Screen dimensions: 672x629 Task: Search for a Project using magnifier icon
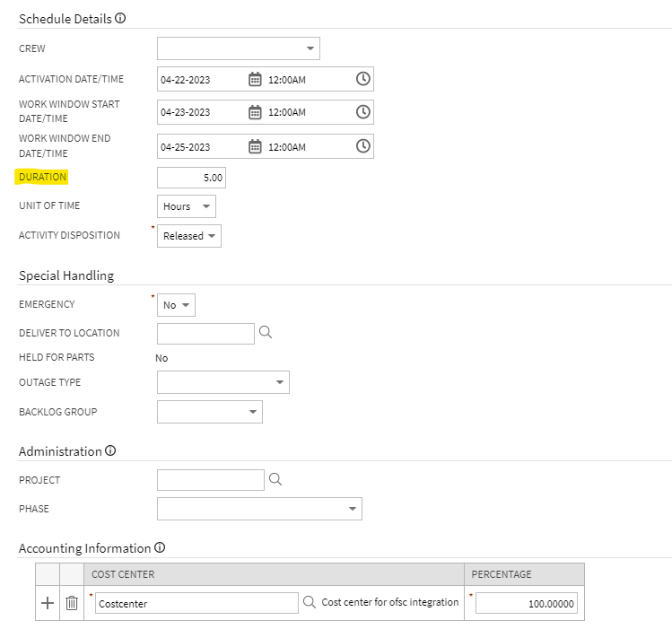(x=275, y=480)
